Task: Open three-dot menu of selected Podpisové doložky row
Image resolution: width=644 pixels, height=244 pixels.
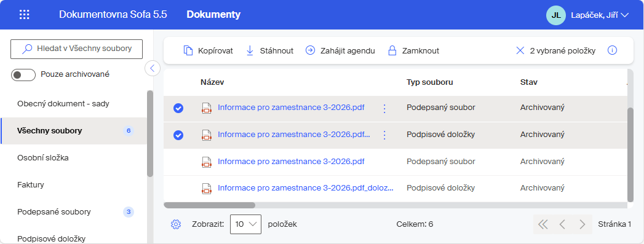Action: click(x=384, y=135)
